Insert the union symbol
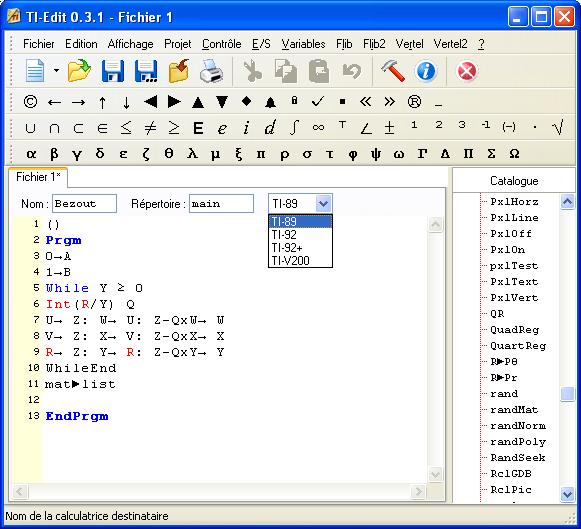The width and height of the screenshot is (581, 529). click(x=30, y=129)
